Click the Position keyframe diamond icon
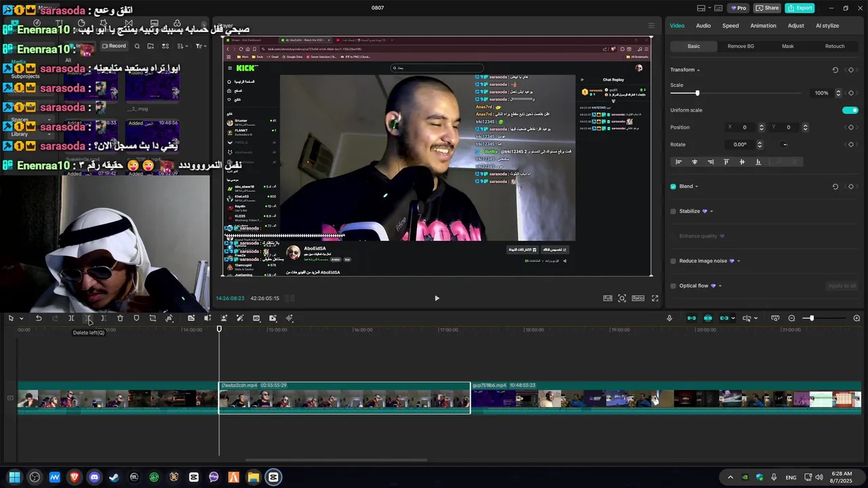 851,127
